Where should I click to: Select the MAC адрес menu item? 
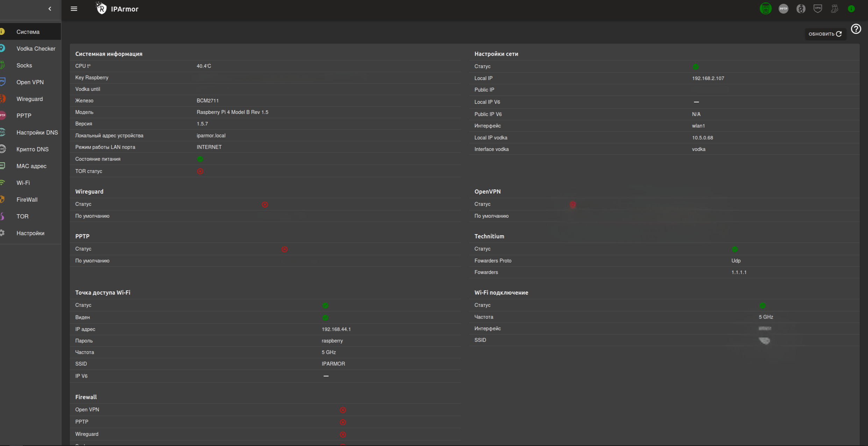point(31,166)
